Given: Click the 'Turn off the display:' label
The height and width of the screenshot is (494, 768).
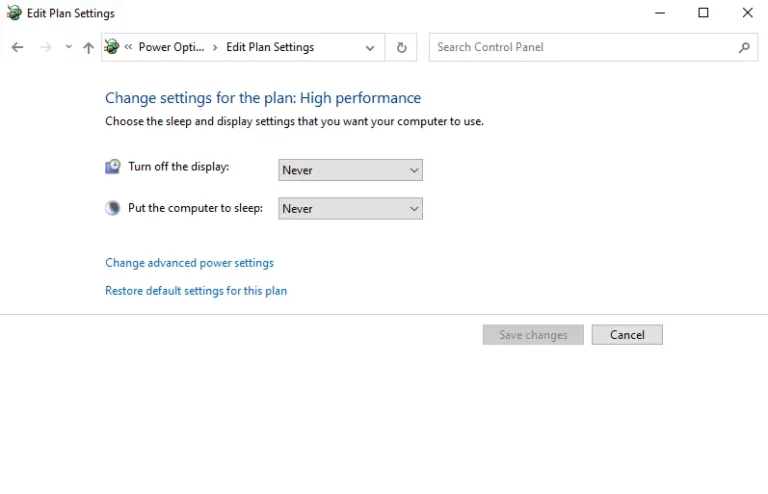Looking at the screenshot, I should 179,166.
